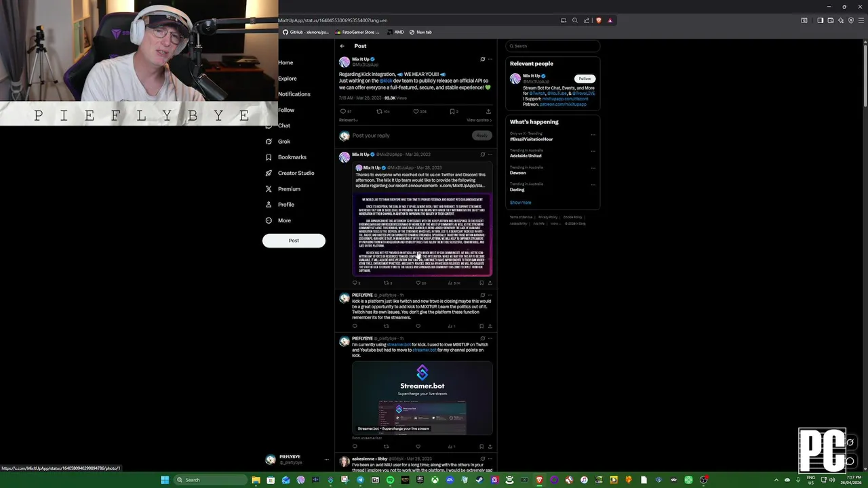Open Explore in the left sidebar
868x488 pixels.
(x=287, y=79)
